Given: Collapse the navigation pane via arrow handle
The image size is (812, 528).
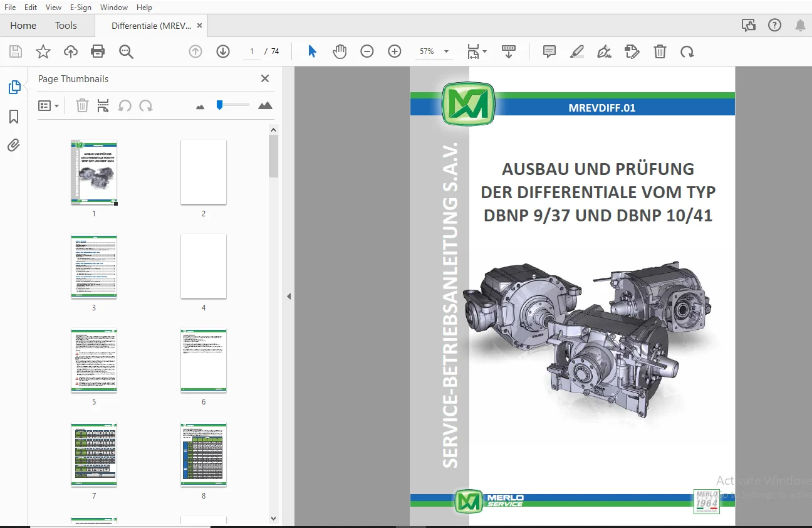Looking at the screenshot, I should pyautogui.click(x=289, y=296).
